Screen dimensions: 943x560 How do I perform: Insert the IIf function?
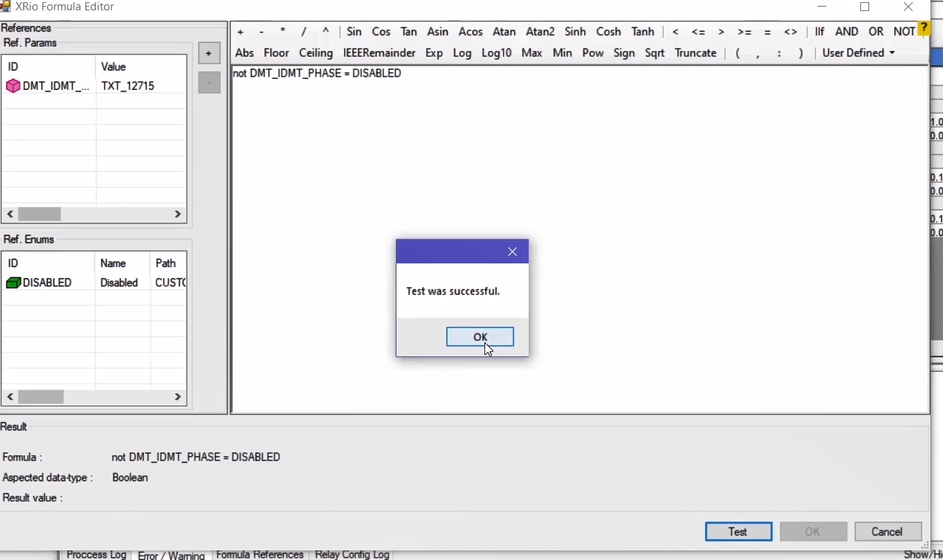(x=820, y=32)
